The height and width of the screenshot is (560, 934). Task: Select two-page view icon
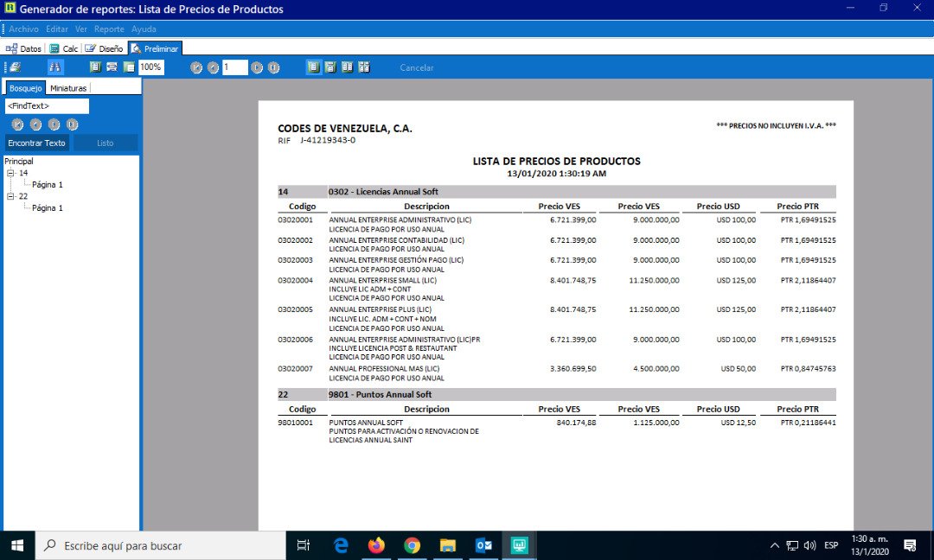[348, 67]
